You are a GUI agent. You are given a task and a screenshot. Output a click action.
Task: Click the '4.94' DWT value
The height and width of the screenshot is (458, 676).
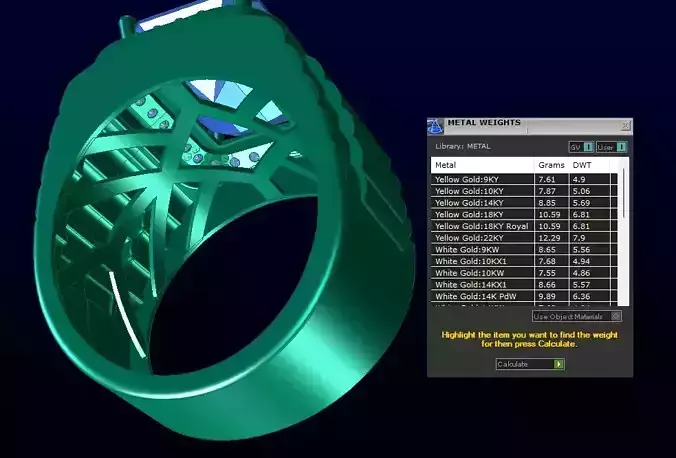coord(581,261)
